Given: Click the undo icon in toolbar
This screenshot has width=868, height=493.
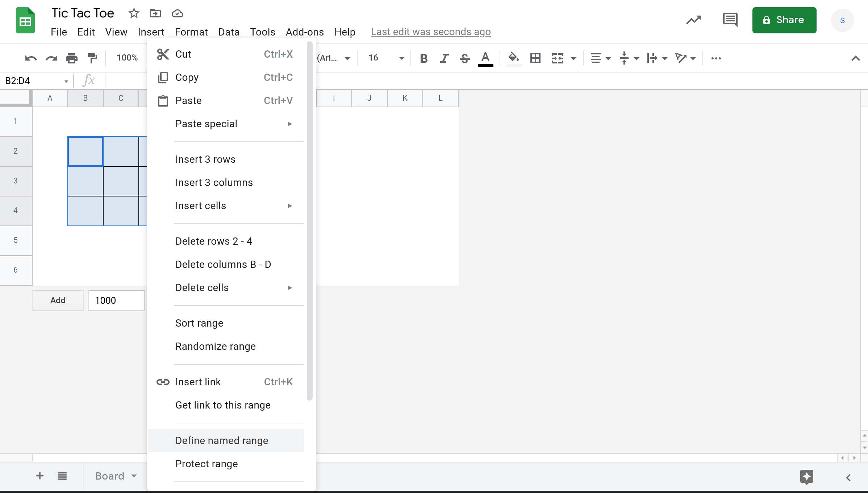Looking at the screenshot, I should [30, 58].
